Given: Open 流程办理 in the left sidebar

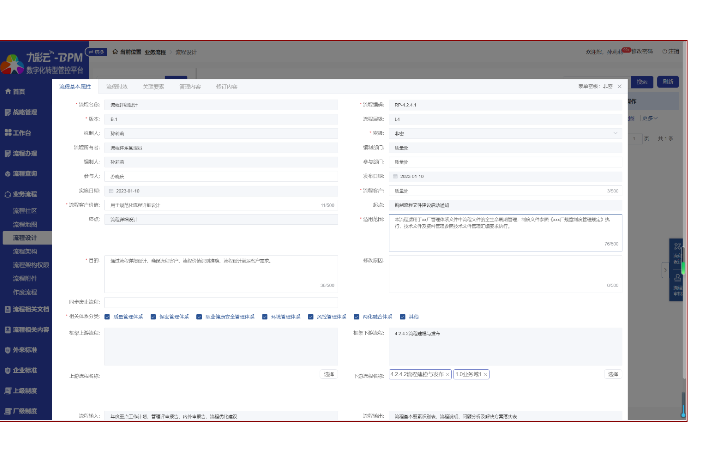Looking at the screenshot, I should (x=21, y=153).
